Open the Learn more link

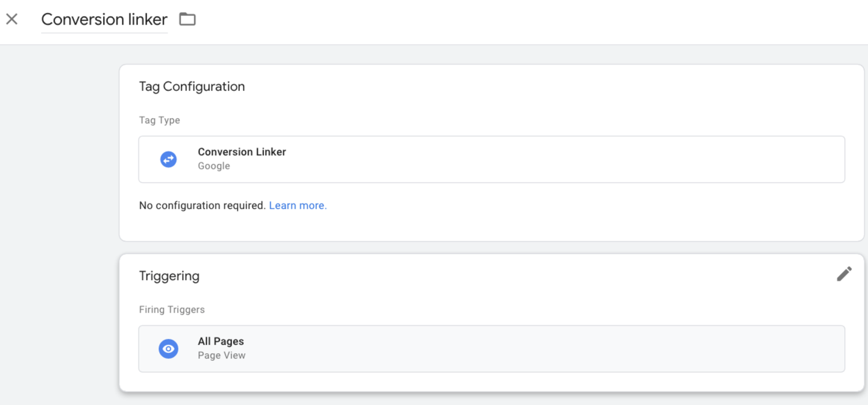[x=298, y=206]
